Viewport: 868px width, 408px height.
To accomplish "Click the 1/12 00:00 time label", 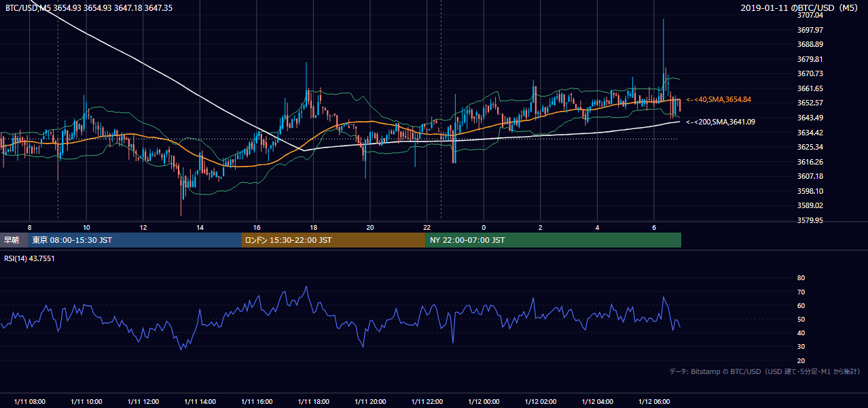I will pos(484,402).
